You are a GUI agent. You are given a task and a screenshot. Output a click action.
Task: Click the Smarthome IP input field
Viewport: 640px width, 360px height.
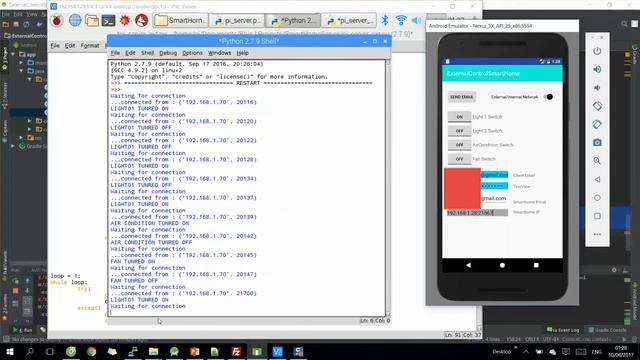477,213
